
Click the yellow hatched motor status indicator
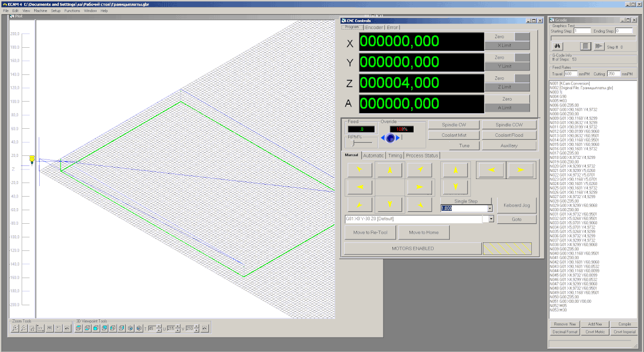507,248
